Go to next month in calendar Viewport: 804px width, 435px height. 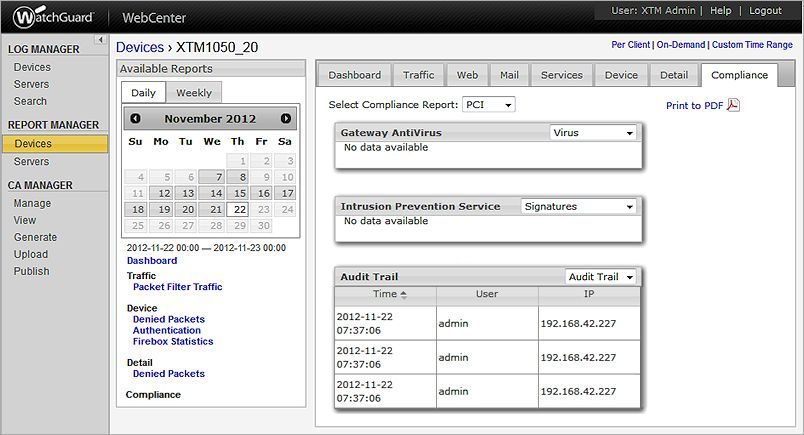286,118
